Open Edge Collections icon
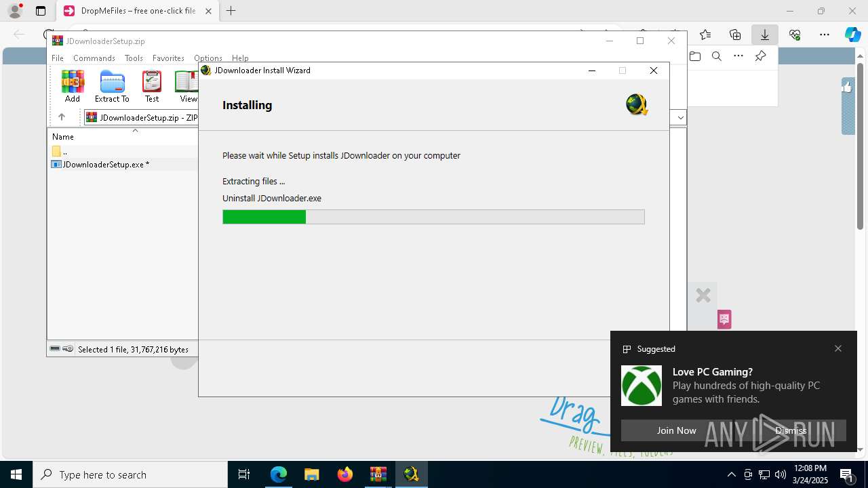This screenshot has height=488, width=868. tap(735, 35)
